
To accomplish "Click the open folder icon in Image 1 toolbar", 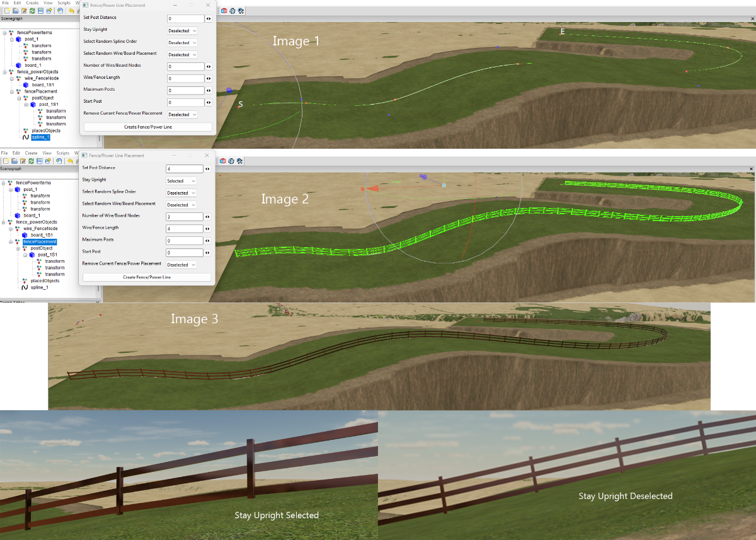I will point(14,11).
